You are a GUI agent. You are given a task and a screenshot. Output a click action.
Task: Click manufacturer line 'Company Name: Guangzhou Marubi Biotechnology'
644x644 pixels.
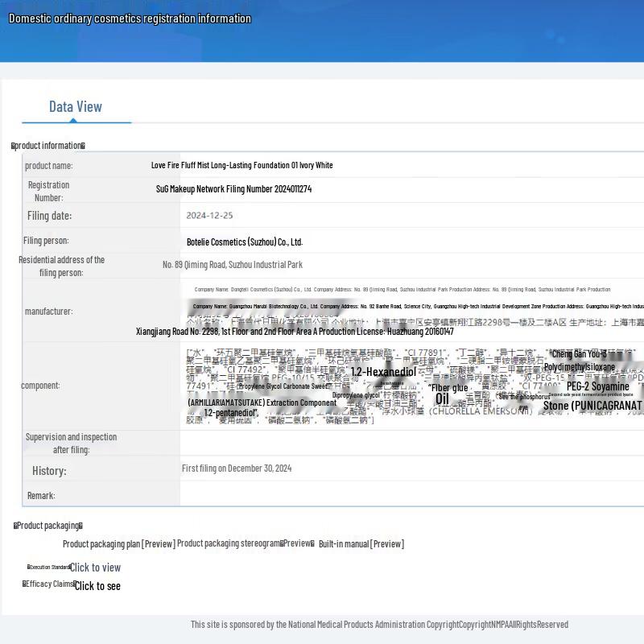(418, 307)
